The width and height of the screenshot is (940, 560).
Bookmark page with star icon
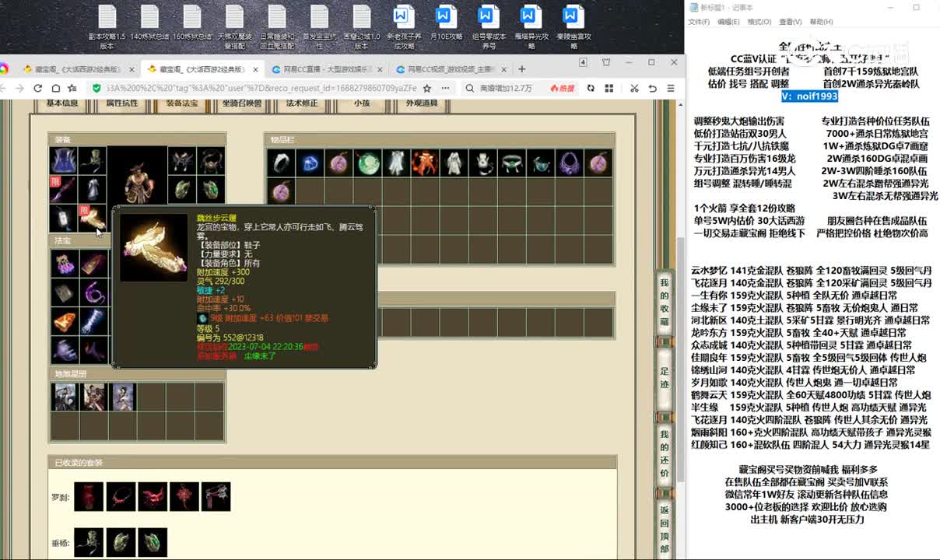pos(426,89)
